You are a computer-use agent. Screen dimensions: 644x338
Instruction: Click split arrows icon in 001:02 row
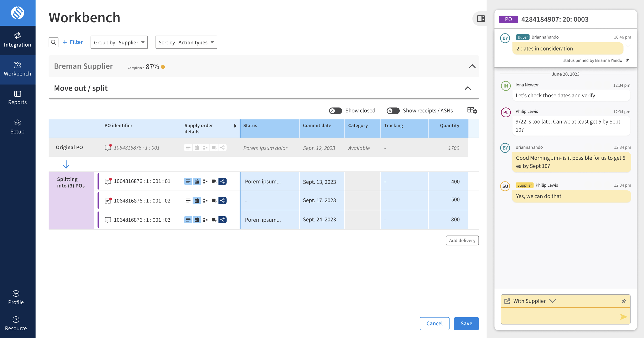(222, 200)
